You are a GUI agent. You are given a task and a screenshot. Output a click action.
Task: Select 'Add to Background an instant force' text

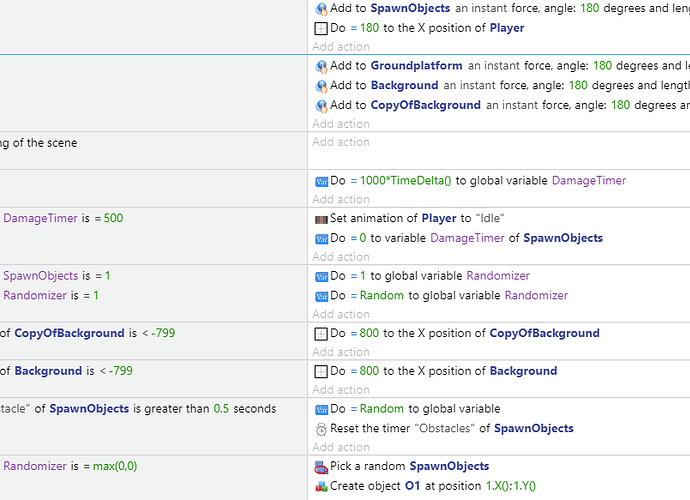pos(510,85)
